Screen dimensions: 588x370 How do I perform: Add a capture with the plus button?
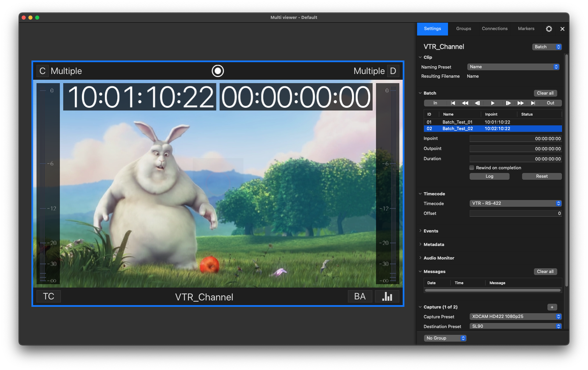(x=552, y=307)
